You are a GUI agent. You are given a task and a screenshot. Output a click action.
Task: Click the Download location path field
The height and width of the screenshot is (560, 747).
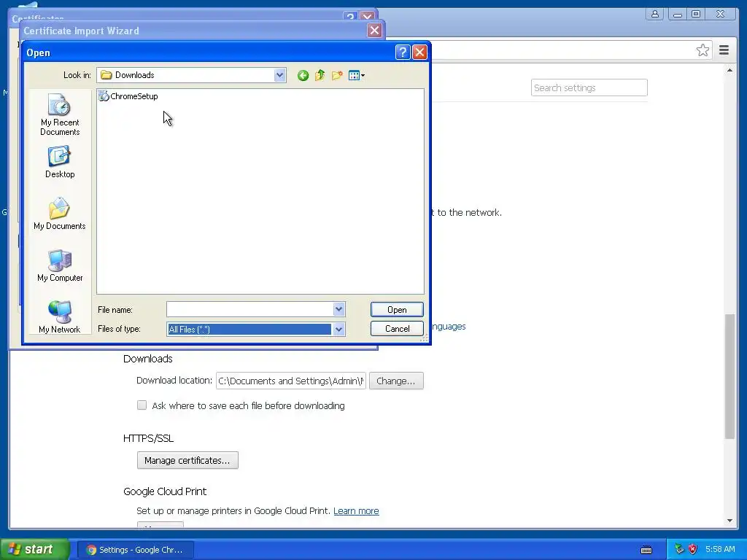click(x=290, y=381)
